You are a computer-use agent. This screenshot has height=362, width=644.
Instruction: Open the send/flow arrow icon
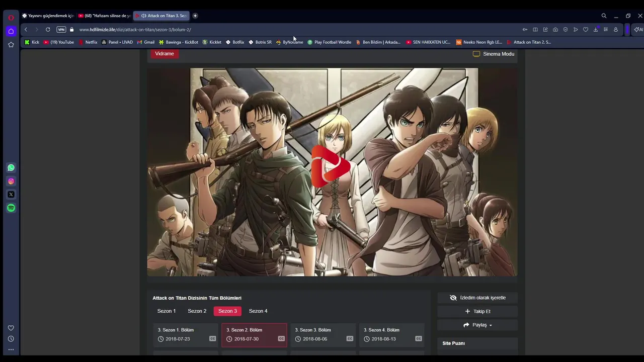point(576,30)
